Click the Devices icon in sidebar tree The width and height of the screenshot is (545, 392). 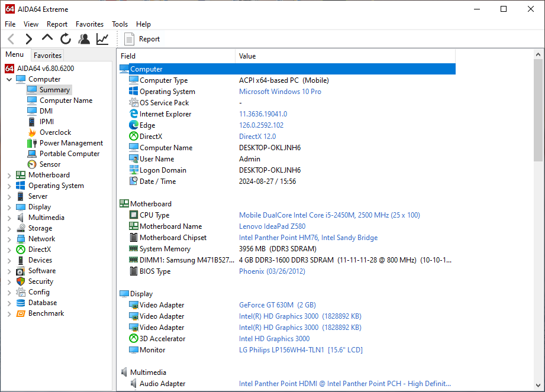(x=21, y=260)
